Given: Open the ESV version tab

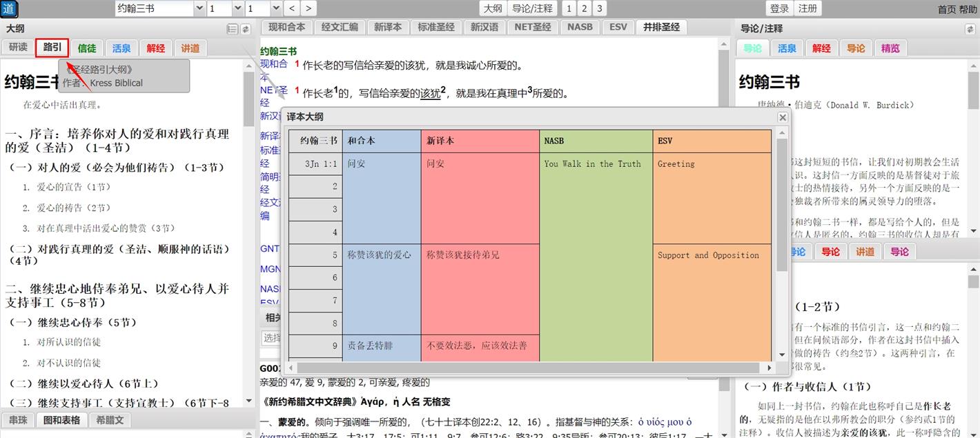Looking at the screenshot, I should (617, 26).
